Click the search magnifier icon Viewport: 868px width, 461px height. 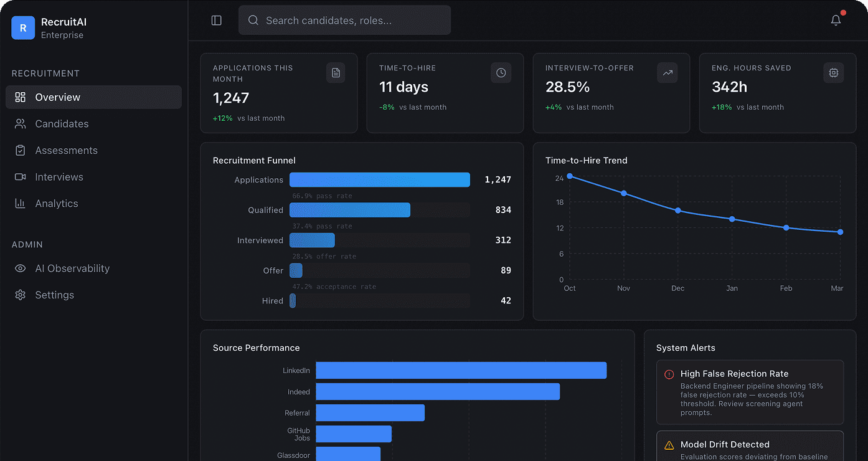pyautogui.click(x=253, y=21)
